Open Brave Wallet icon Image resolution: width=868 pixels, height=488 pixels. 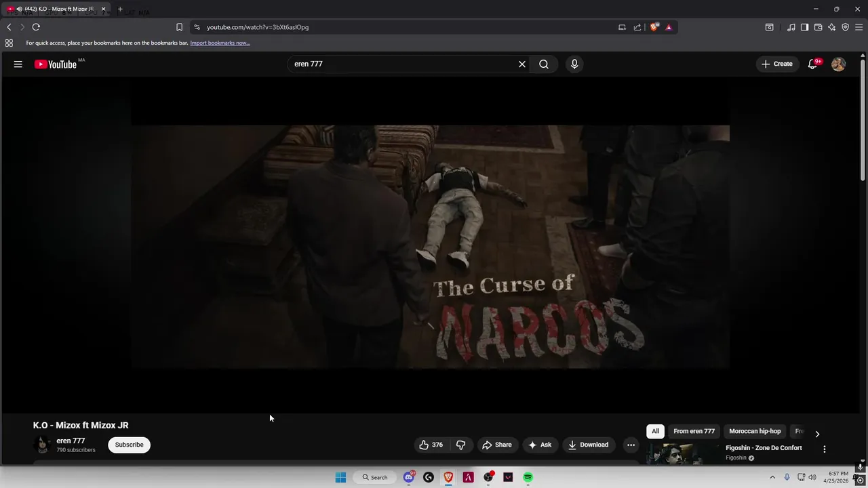pyautogui.click(x=818, y=27)
